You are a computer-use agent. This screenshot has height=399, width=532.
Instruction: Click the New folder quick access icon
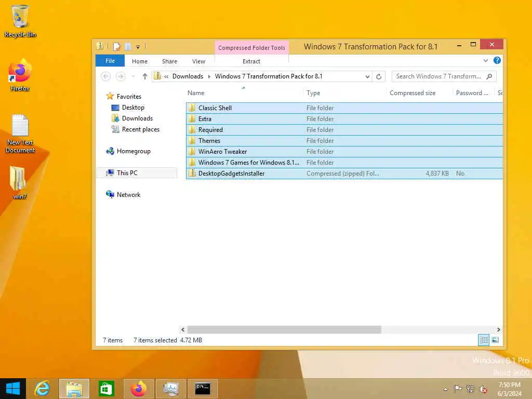click(128, 46)
